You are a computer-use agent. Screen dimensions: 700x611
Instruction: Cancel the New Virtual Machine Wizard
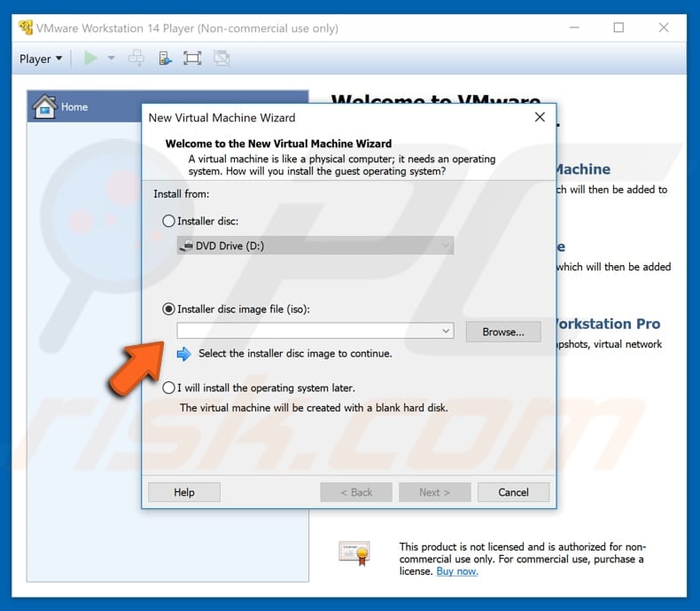click(513, 492)
